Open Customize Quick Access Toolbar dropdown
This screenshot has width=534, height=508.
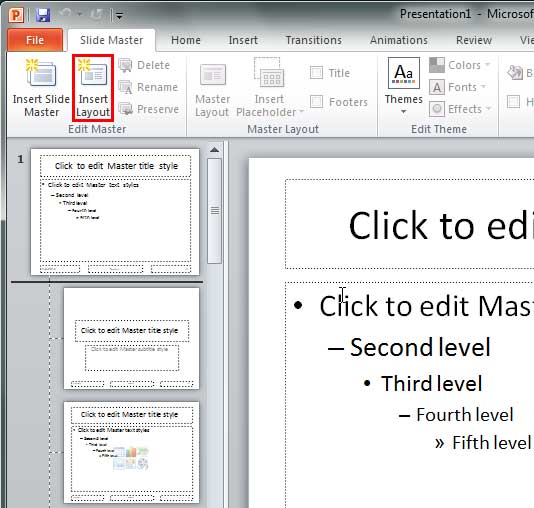point(119,16)
